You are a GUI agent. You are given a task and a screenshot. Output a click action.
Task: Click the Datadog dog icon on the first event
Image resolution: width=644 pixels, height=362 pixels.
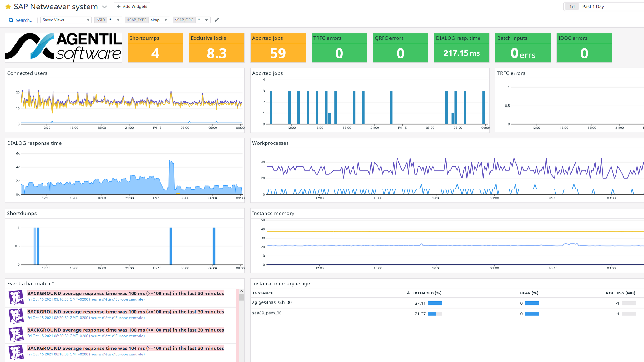(17, 297)
